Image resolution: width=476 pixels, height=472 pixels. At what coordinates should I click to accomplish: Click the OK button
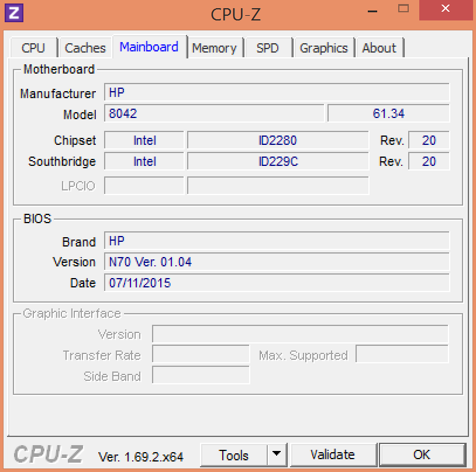tap(422, 454)
